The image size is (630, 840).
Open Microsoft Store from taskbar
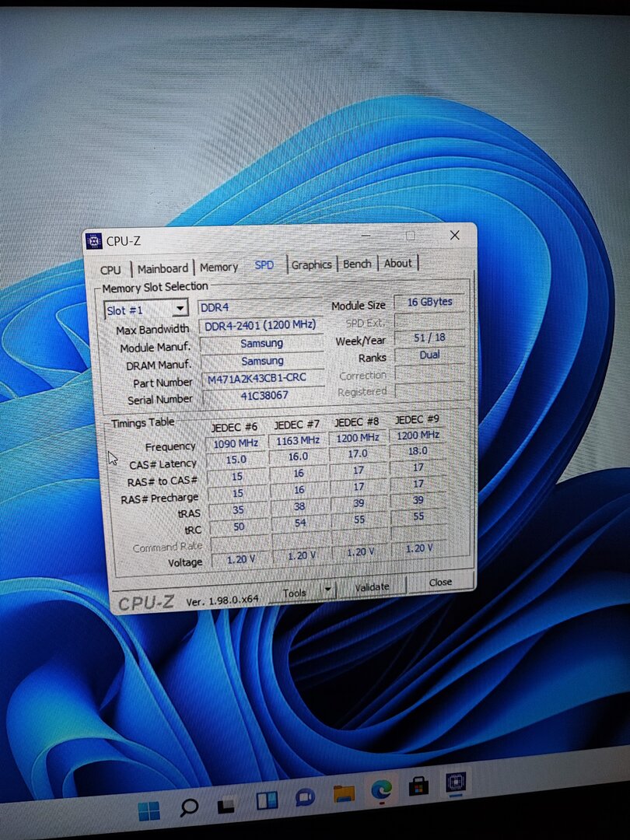click(418, 786)
